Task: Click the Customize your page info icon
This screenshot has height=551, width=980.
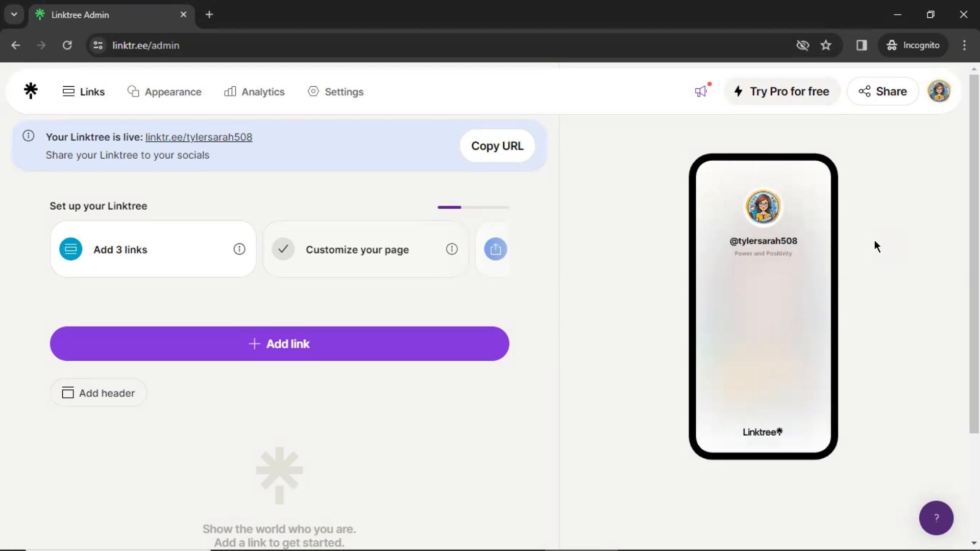Action: tap(452, 249)
